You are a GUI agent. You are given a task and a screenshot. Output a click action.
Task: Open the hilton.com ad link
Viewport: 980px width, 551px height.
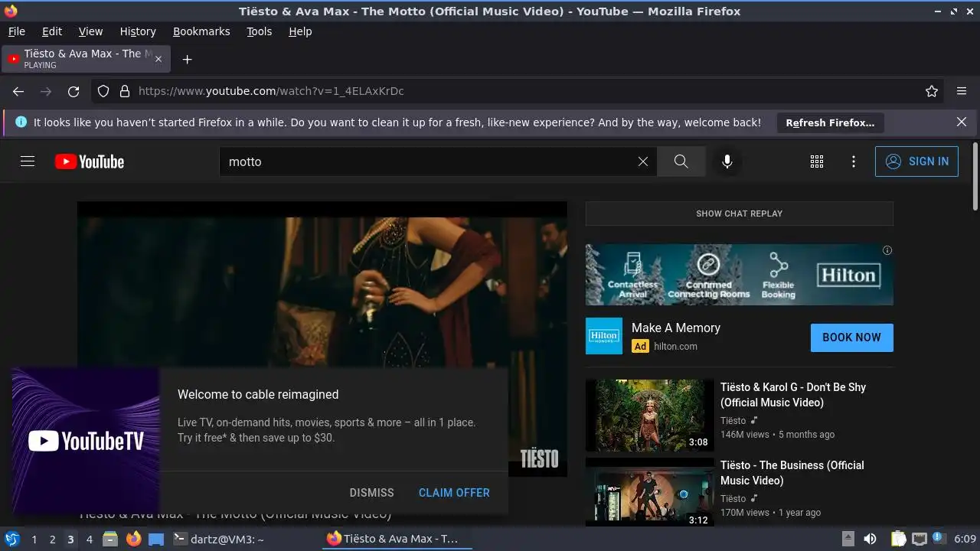pyautogui.click(x=675, y=346)
